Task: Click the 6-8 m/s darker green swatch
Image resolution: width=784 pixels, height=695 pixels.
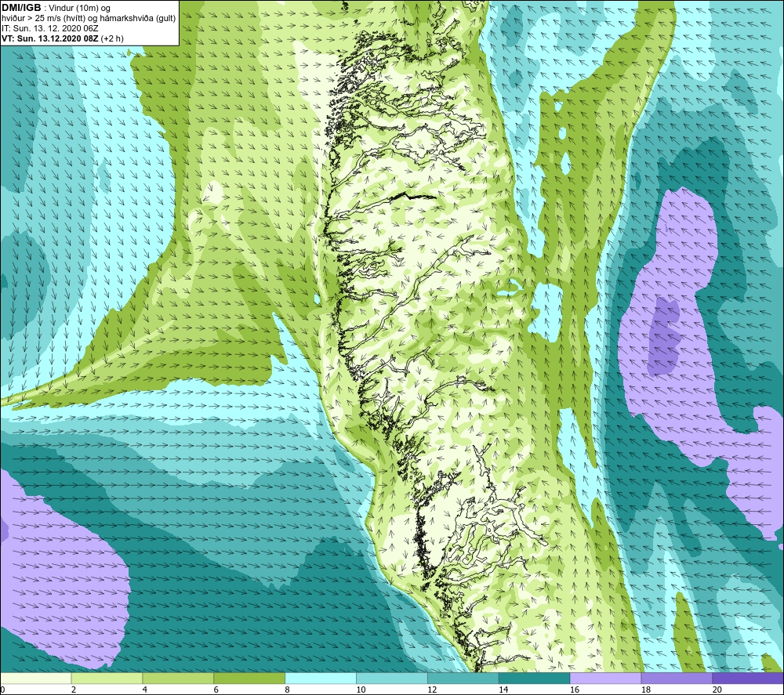Action: point(249,678)
